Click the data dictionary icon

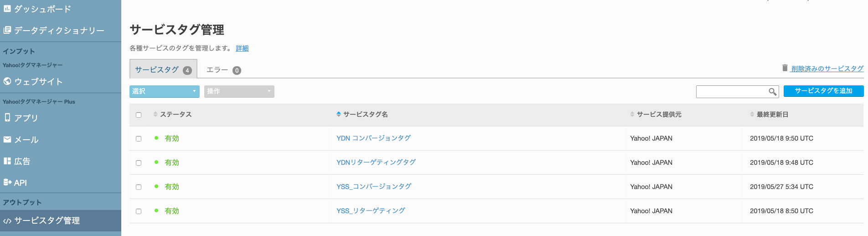pos(7,30)
